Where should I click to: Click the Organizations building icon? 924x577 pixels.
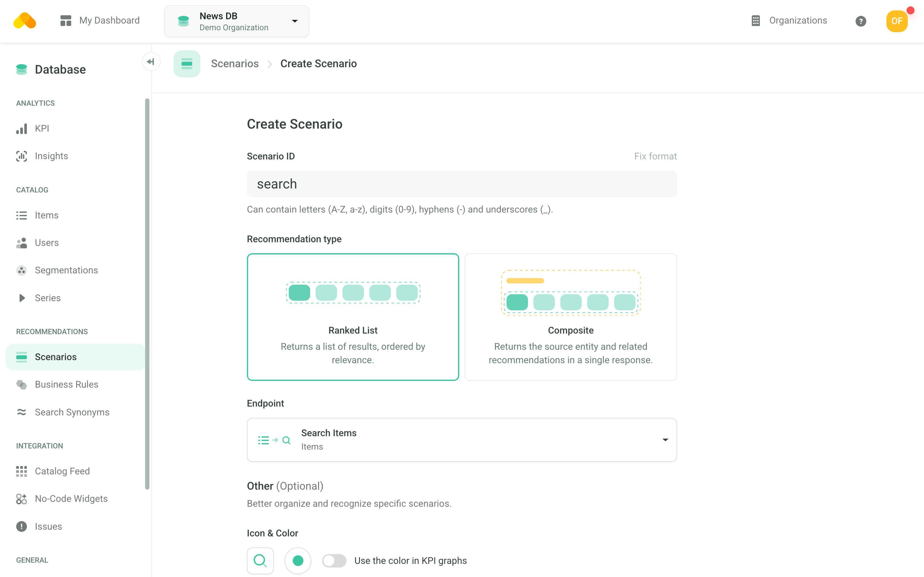tap(755, 20)
